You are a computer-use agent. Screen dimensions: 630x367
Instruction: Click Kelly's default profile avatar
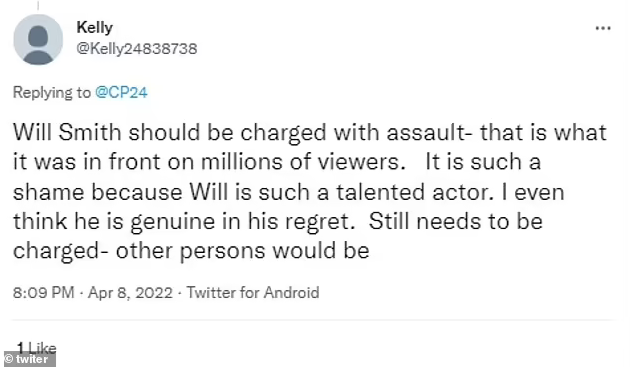38,39
